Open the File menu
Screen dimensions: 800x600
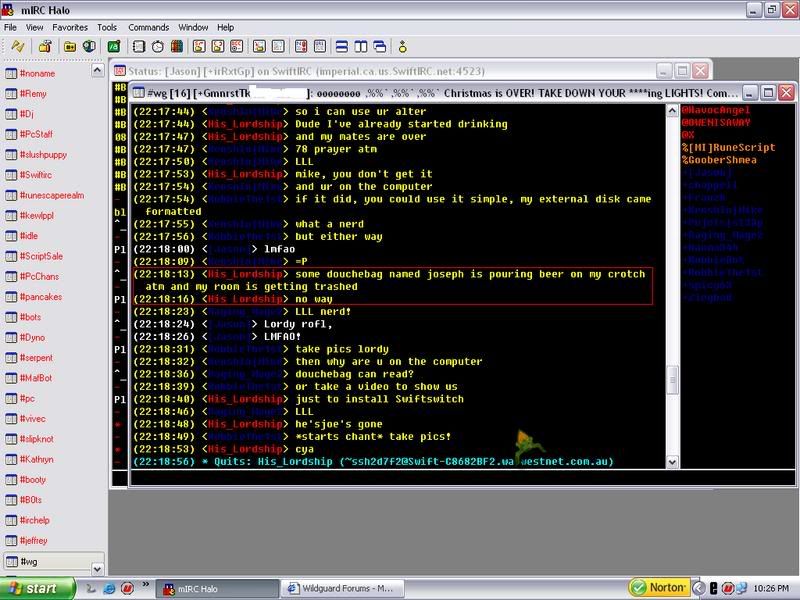coord(10,27)
